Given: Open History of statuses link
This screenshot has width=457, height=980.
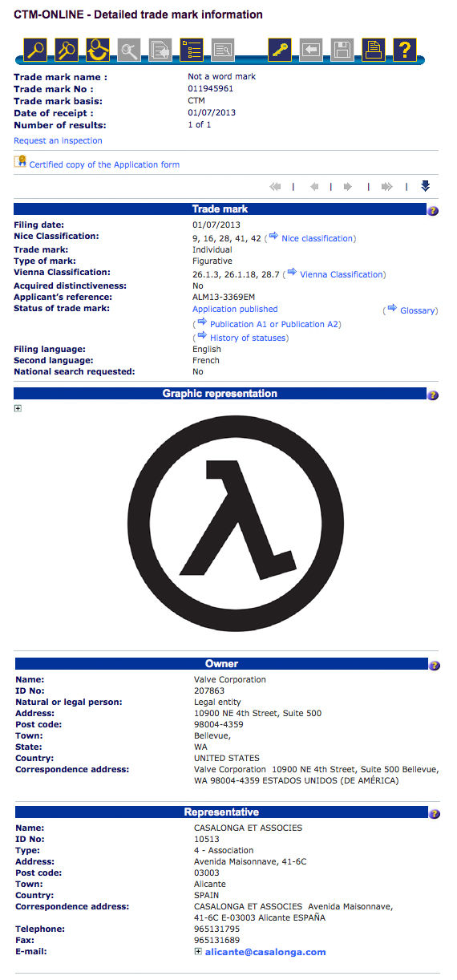Looking at the screenshot, I should coord(248,338).
